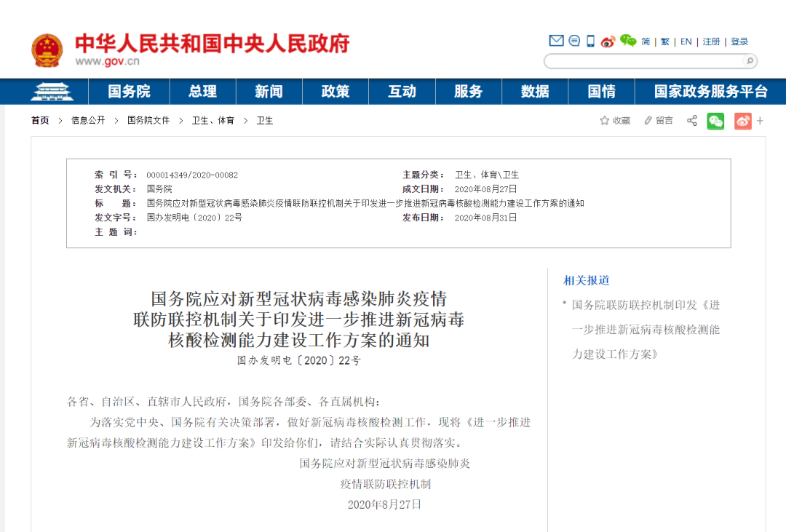Share via green WeChat button

coord(715,121)
